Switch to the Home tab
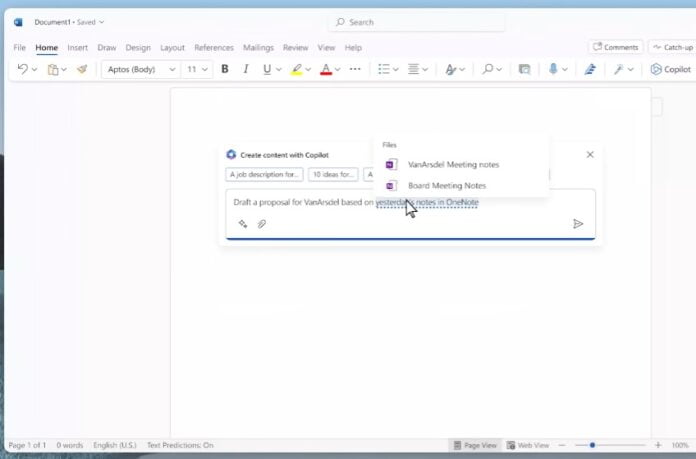Image resolution: width=696 pixels, height=459 pixels. tap(47, 47)
